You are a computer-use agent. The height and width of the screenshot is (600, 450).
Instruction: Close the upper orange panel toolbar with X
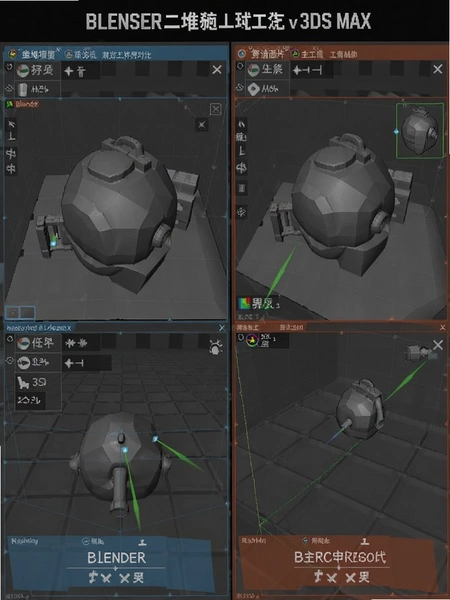click(437, 69)
